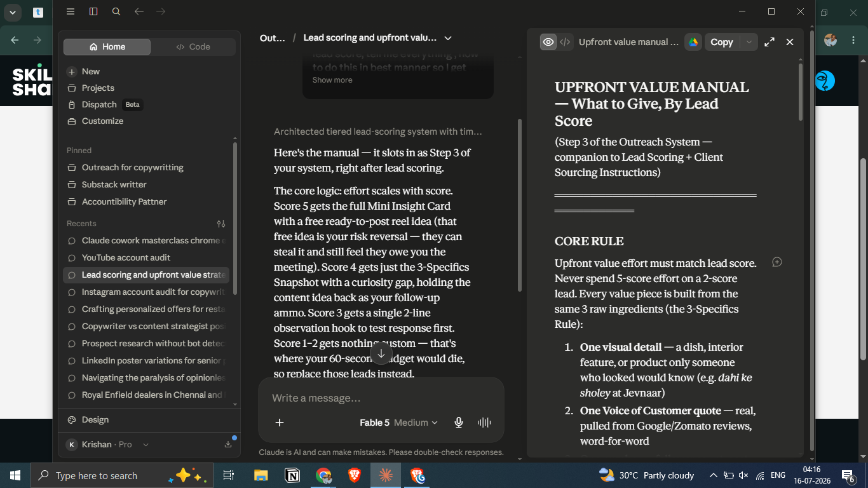Click the Write a message field

pyautogui.click(x=381, y=398)
